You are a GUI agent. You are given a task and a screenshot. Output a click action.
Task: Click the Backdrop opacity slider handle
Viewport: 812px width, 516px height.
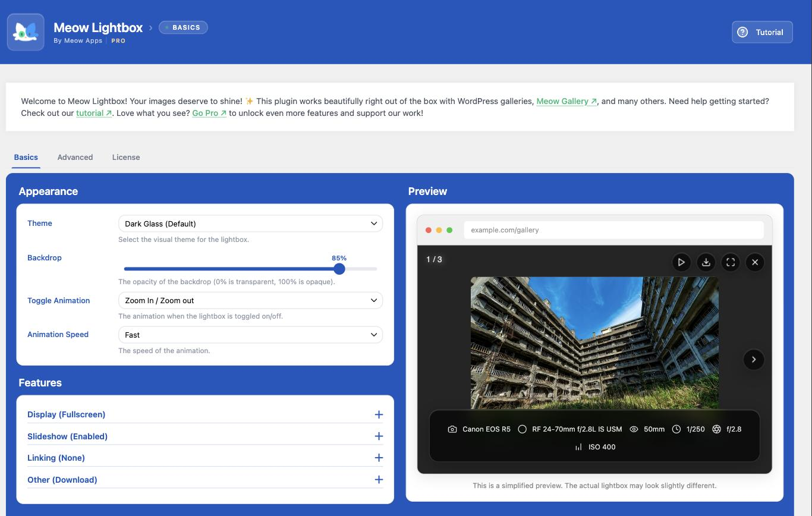339,269
